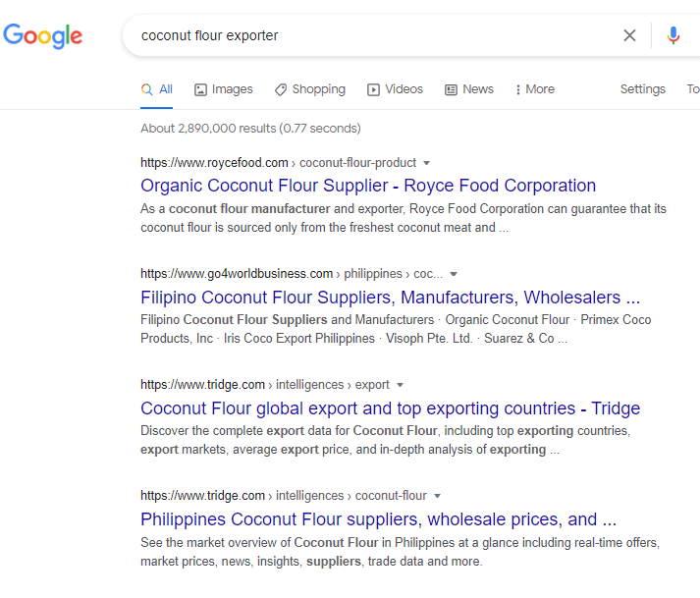Screen dimensions: 700x598
Task: Expand tridge.com coconut-flour result options arrow
Action: [438, 496]
